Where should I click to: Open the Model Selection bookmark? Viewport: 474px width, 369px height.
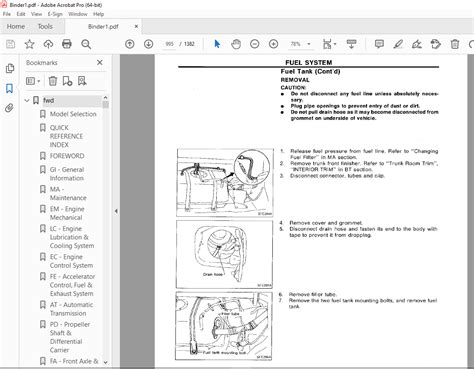(73, 114)
